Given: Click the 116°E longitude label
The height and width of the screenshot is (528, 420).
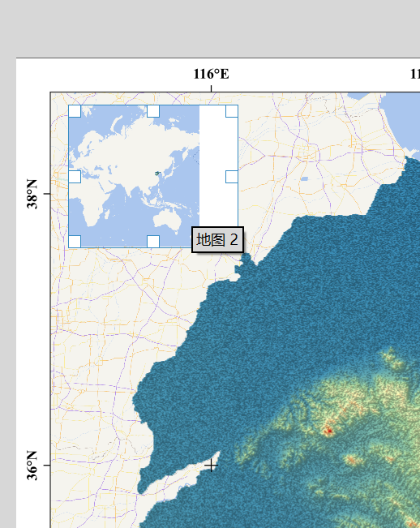Looking at the screenshot, I should coord(211,74).
